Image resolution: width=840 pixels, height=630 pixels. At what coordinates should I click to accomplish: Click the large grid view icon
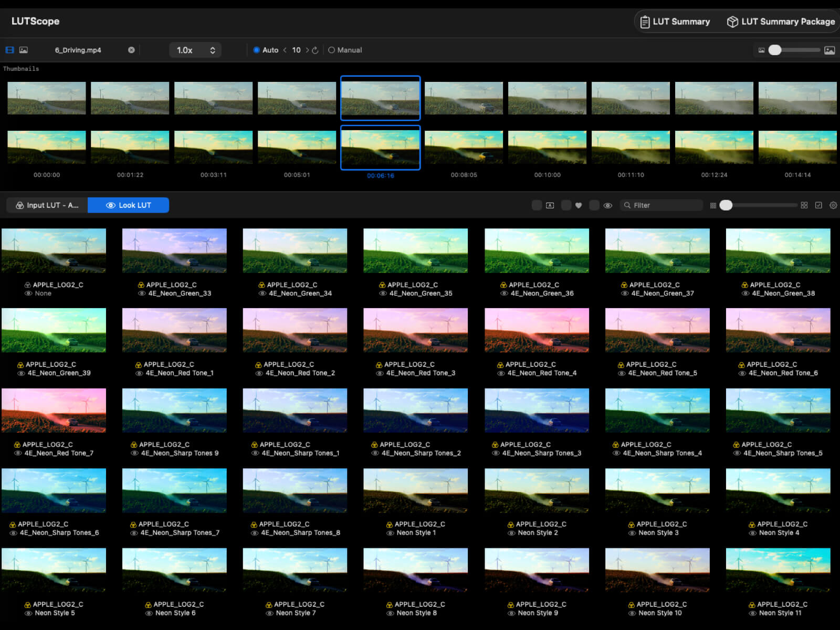tap(804, 205)
